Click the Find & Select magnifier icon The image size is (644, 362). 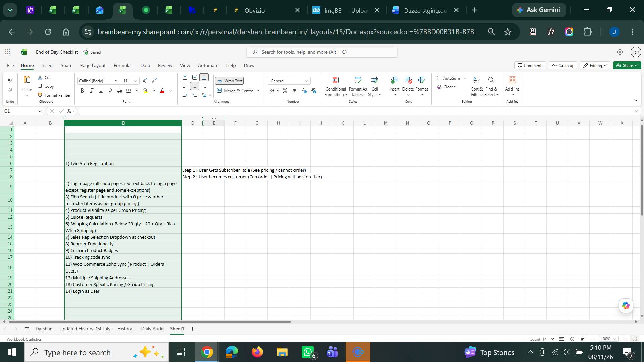tap(491, 80)
